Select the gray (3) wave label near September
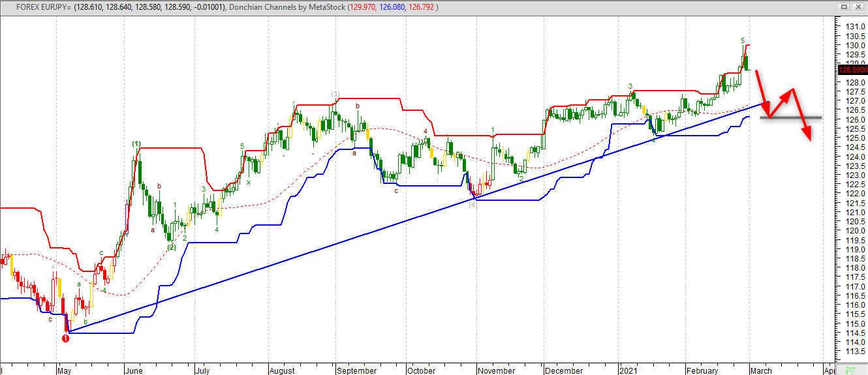This screenshot has width=868, height=375. coord(335,94)
